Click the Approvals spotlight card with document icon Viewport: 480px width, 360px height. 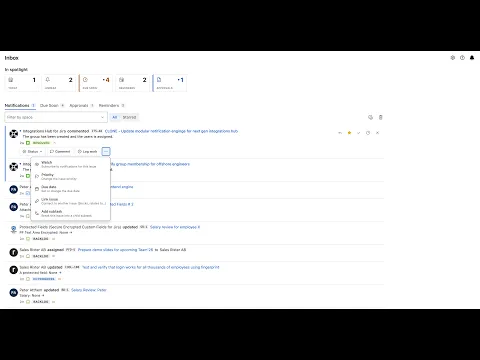pos(170,83)
